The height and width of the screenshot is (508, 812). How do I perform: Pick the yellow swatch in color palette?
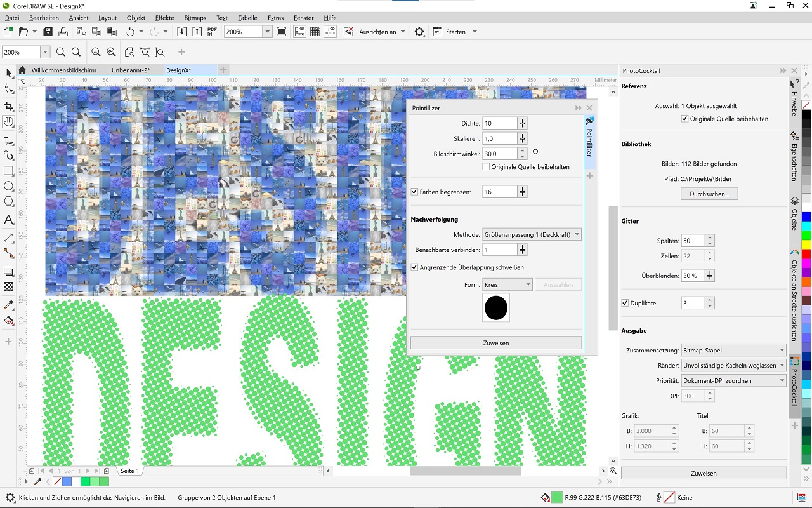point(806,244)
